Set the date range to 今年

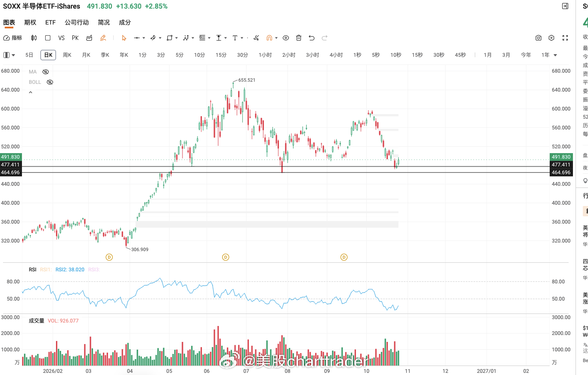click(526, 55)
